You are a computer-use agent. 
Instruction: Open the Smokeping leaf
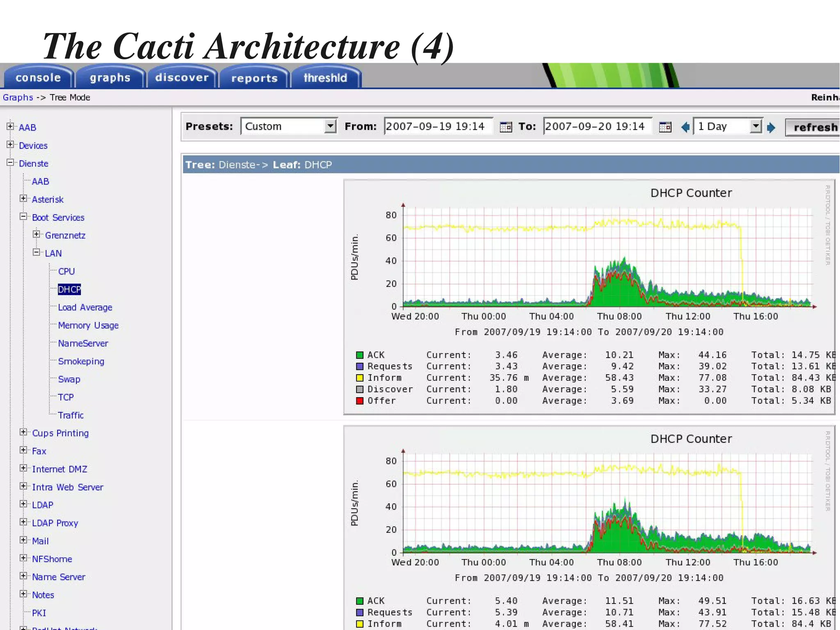pyautogui.click(x=81, y=361)
